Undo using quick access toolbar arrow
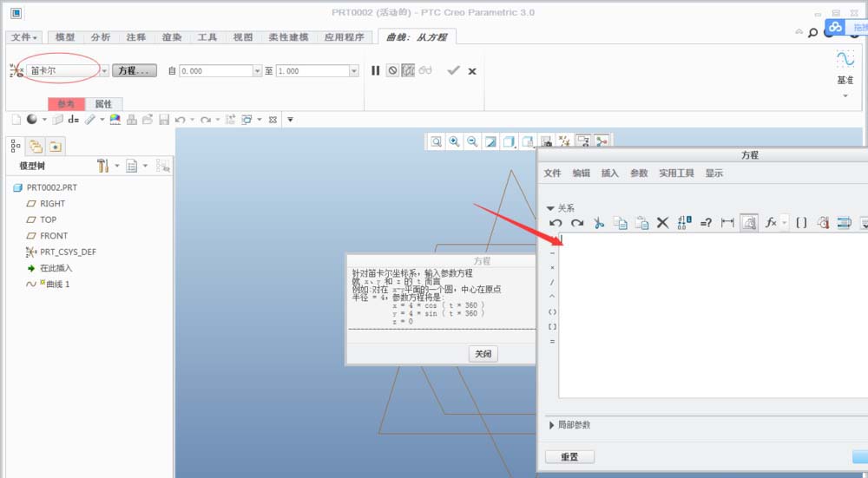This screenshot has width=868, height=478. [180, 120]
